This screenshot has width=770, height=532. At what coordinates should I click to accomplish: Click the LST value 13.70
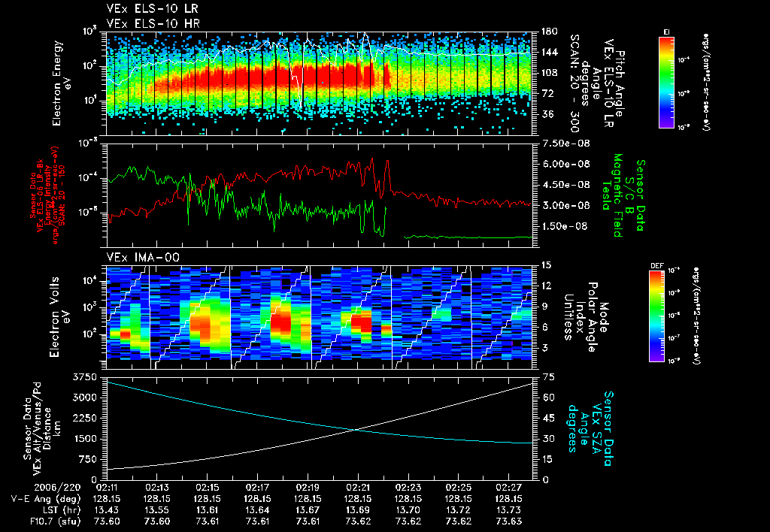click(x=408, y=510)
